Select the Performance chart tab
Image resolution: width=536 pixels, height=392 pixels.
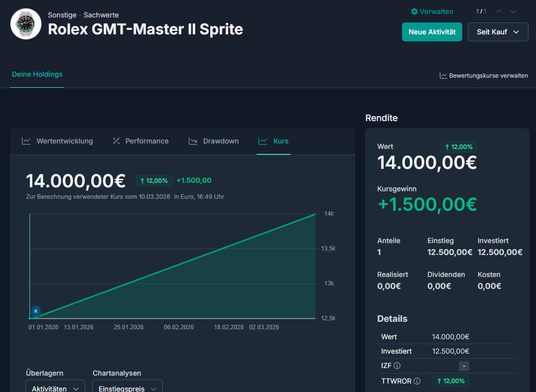(x=140, y=141)
